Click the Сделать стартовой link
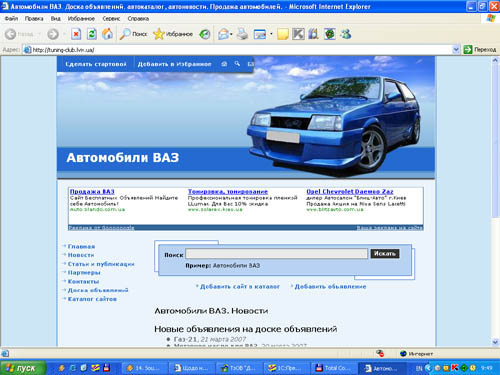This screenshot has width=500, height=375. tap(96, 64)
